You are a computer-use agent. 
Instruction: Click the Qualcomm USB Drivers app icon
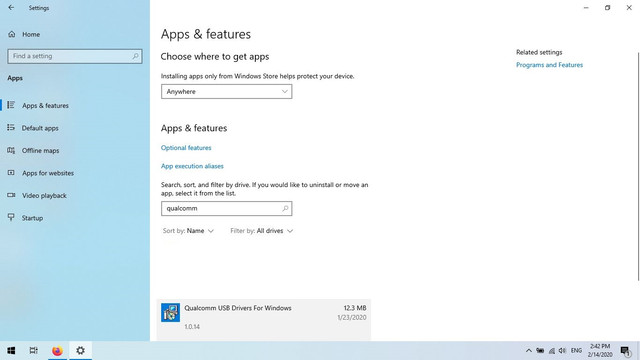pos(170,312)
